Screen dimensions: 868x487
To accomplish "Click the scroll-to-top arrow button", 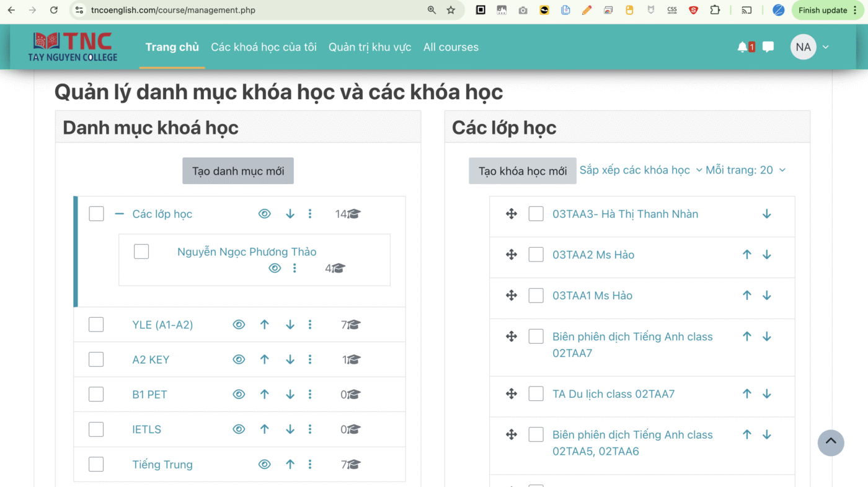I will (x=831, y=442).
